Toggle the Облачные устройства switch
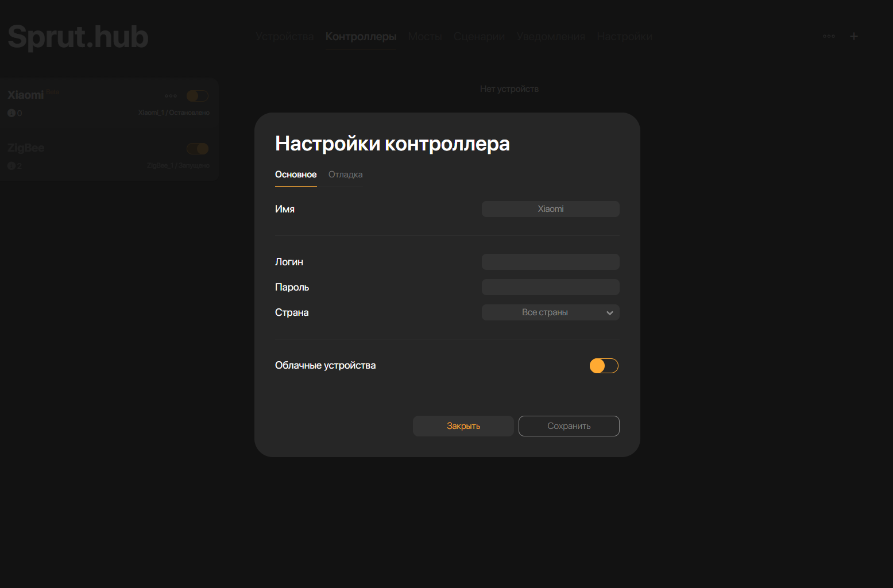Viewport: 893px width, 588px height. (x=604, y=366)
